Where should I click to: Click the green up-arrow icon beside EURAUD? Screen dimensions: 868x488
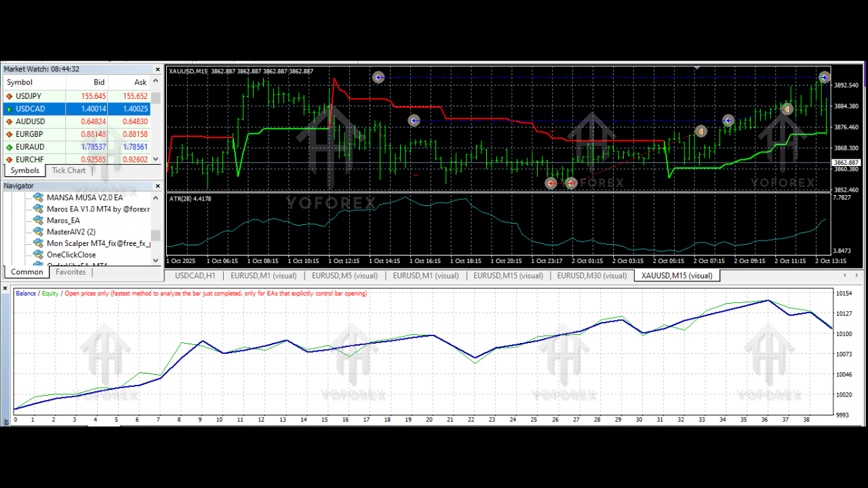click(8, 146)
